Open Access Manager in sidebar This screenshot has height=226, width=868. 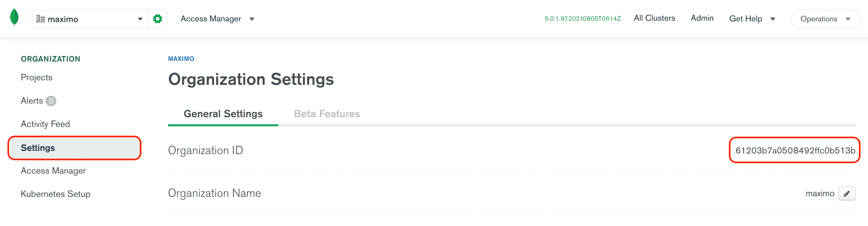tap(53, 171)
